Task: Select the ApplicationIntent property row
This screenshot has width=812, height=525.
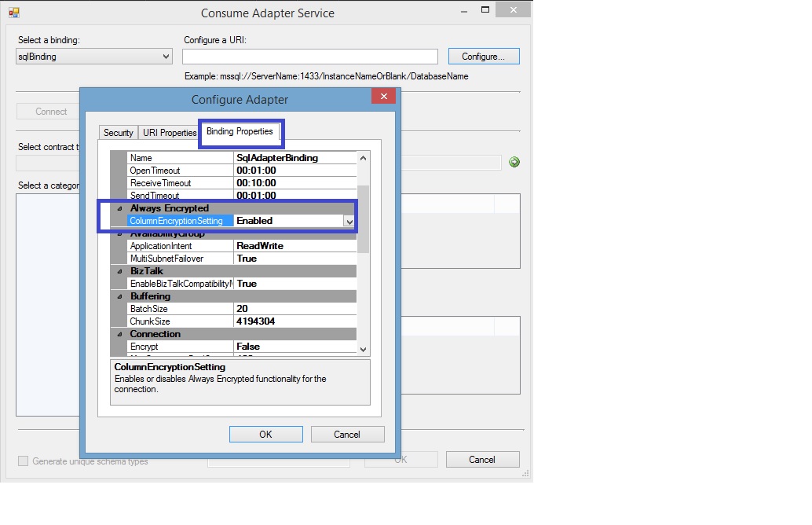Action: pos(242,246)
